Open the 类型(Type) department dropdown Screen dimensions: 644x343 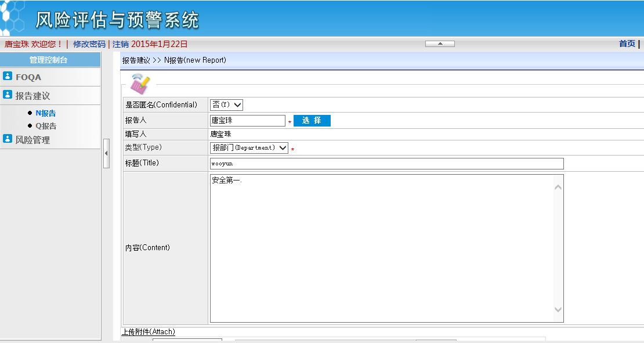pos(249,148)
